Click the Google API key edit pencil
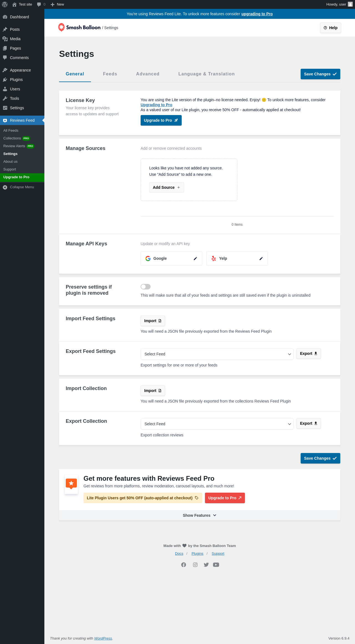 coord(195,258)
